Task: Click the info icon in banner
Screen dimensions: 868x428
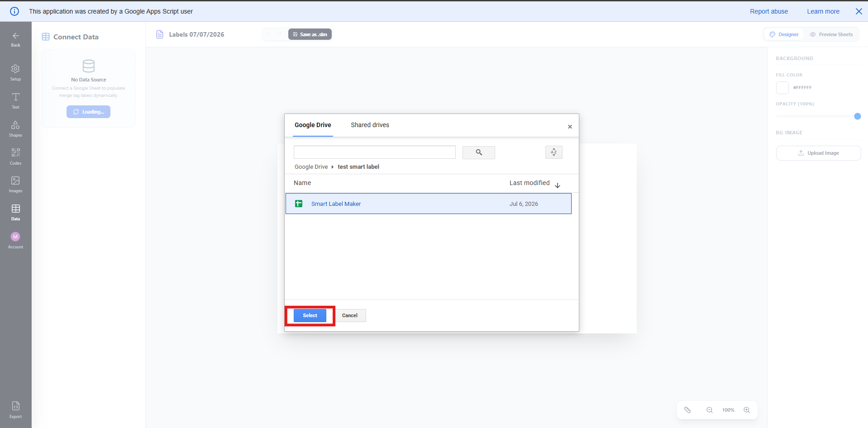Action: point(14,11)
